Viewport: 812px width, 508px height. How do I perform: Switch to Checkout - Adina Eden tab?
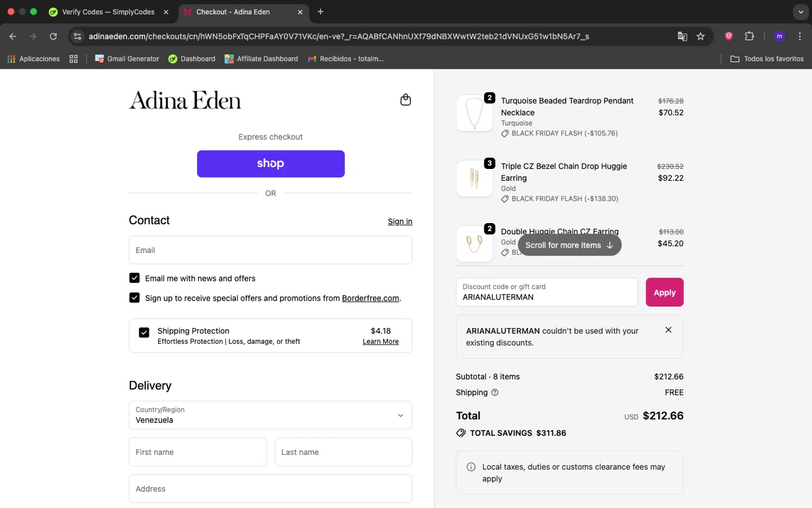tap(243, 12)
